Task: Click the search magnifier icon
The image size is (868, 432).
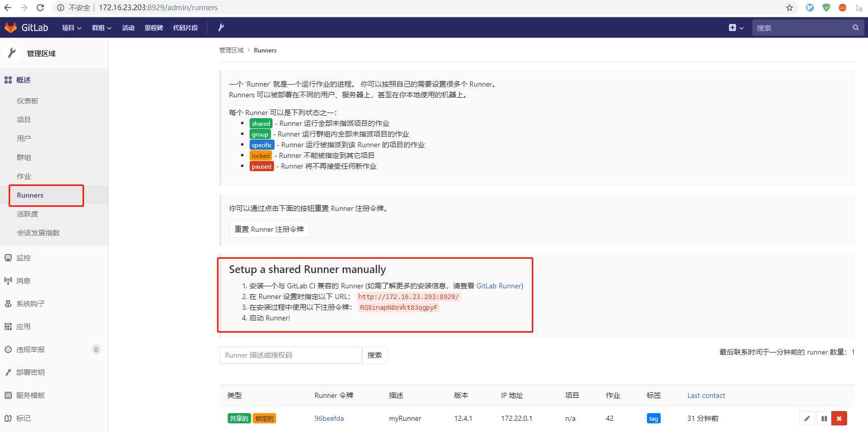Action: tap(856, 28)
